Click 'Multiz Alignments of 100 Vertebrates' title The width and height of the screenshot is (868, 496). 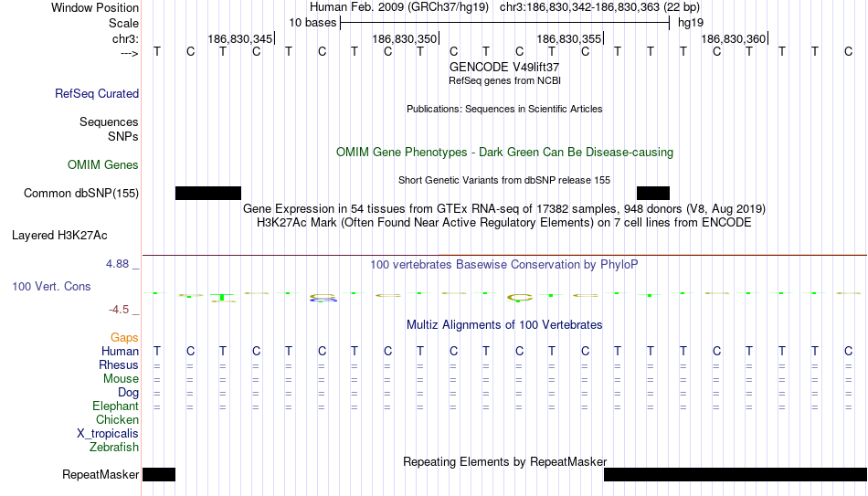(x=504, y=325)
